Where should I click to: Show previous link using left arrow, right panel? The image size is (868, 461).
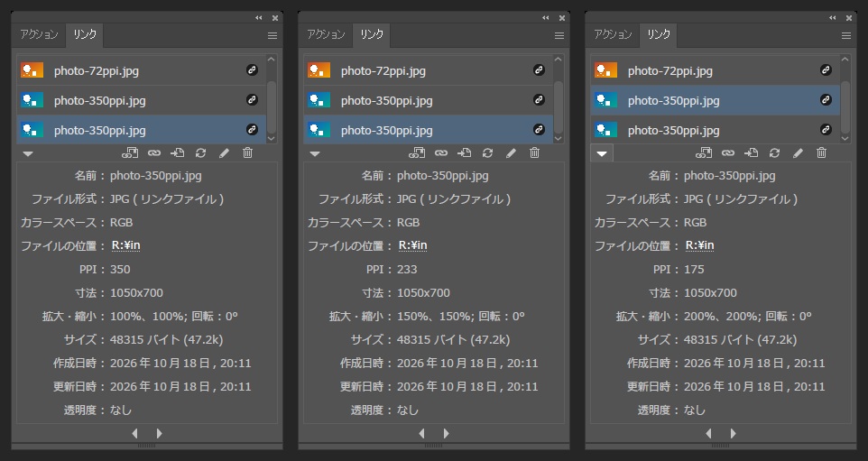tap(708, 433)
